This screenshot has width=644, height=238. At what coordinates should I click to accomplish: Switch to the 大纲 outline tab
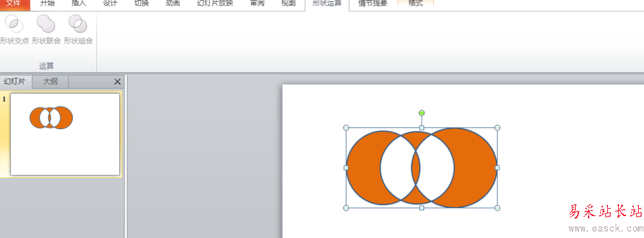50,81
